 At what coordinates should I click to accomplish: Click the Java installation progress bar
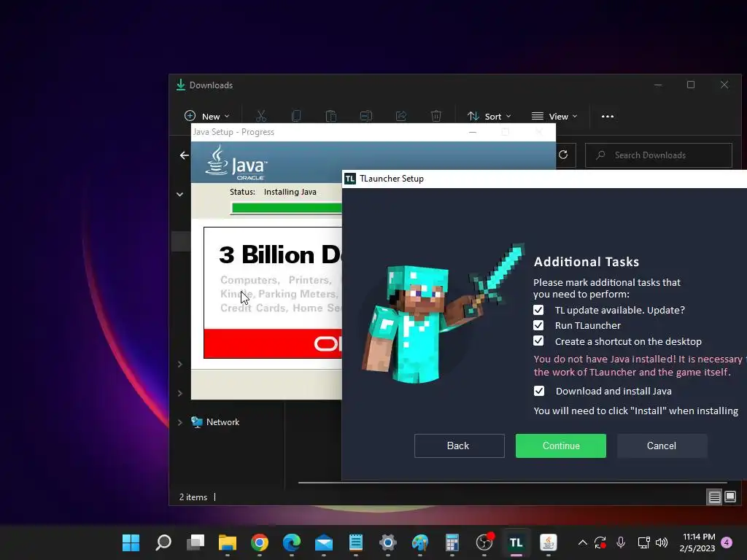(x=286, y=208)
